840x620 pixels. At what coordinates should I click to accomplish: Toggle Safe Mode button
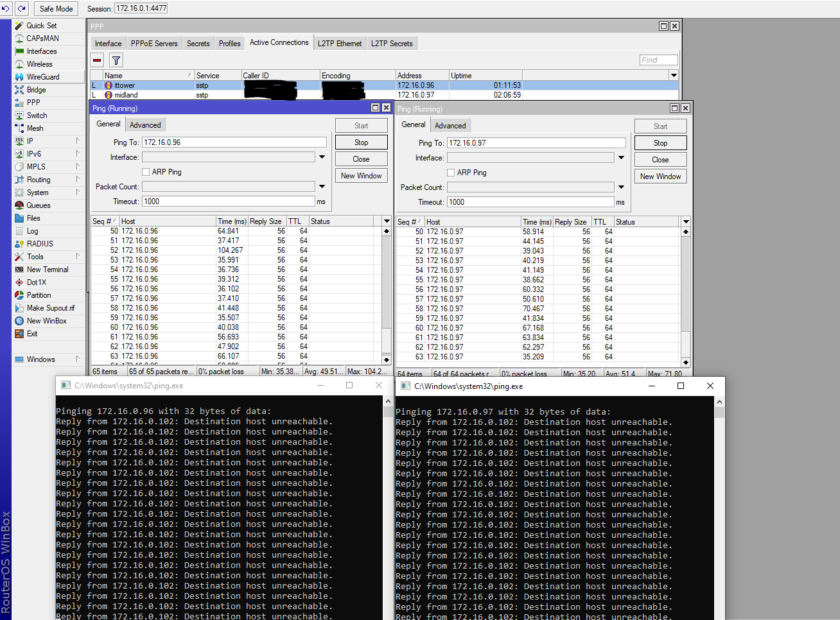click(x=56, y=9)
